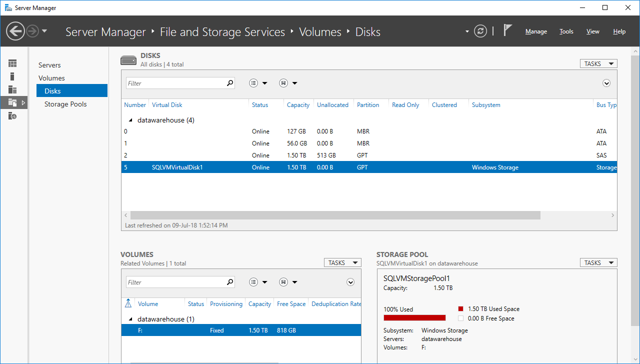This screenshot has width=640, height=364.
Task: Focus the Volumes filter field
Action: pos(175,282)
